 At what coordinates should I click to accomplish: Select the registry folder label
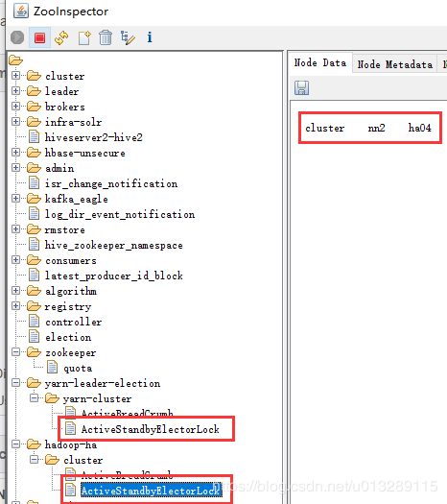coord(68,307)
